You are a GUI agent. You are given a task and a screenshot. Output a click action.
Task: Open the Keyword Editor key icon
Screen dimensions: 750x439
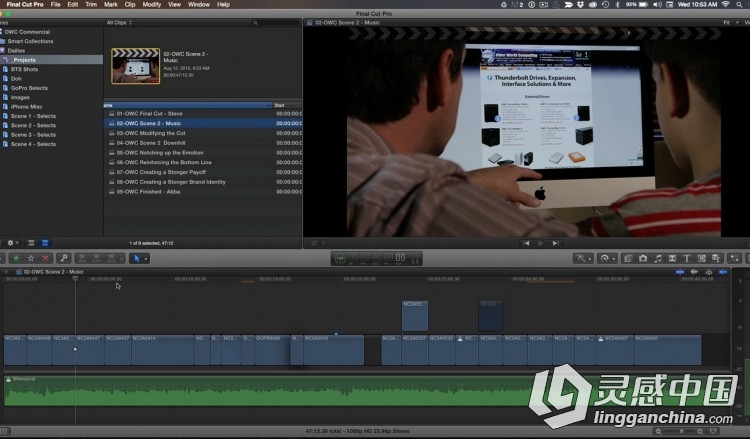63,258
